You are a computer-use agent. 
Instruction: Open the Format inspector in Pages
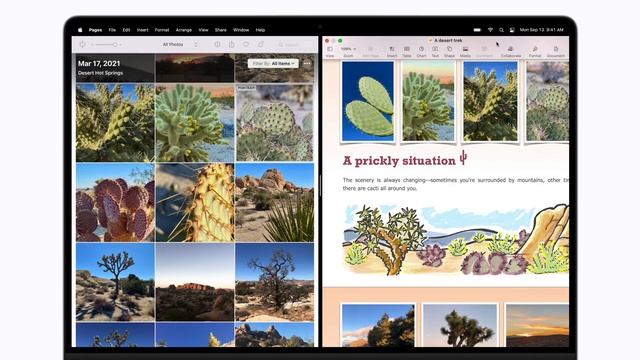[x=535, y=52]
